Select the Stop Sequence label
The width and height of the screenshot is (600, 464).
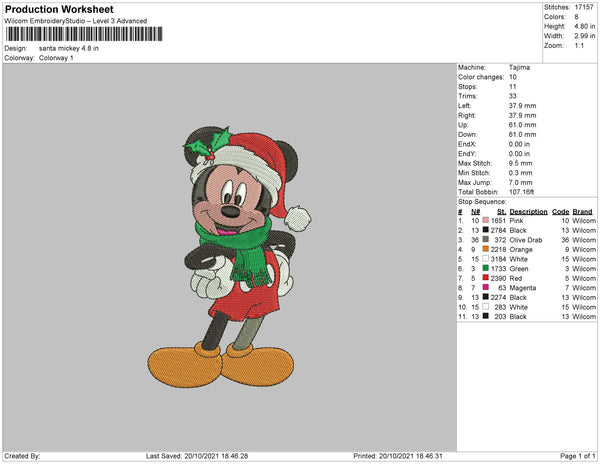coord(482,202)
